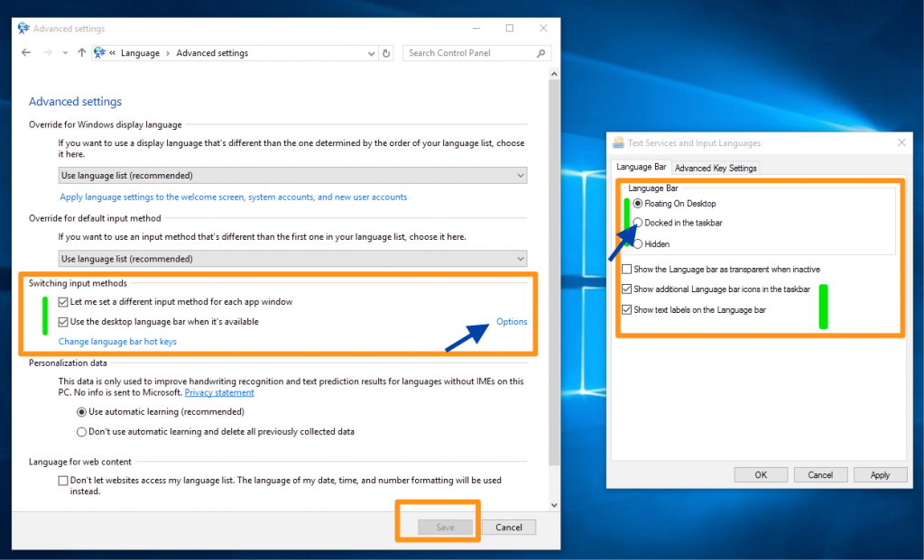924x560 pixels.
Task: Go back with the Control Panel back arrow
Action: pyautogui.click(x=26, y=53)
